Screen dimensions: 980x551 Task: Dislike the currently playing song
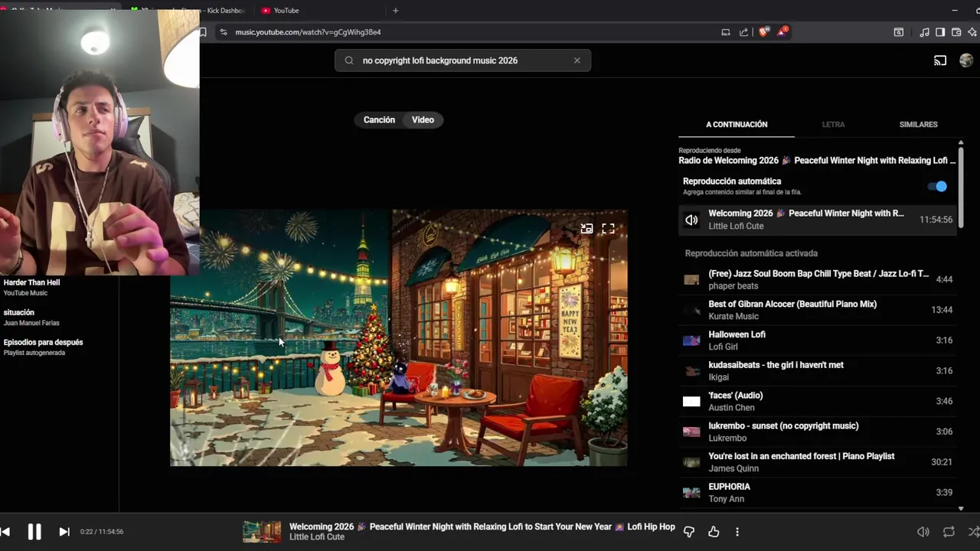pyautogui.click(x=688, y=532)
